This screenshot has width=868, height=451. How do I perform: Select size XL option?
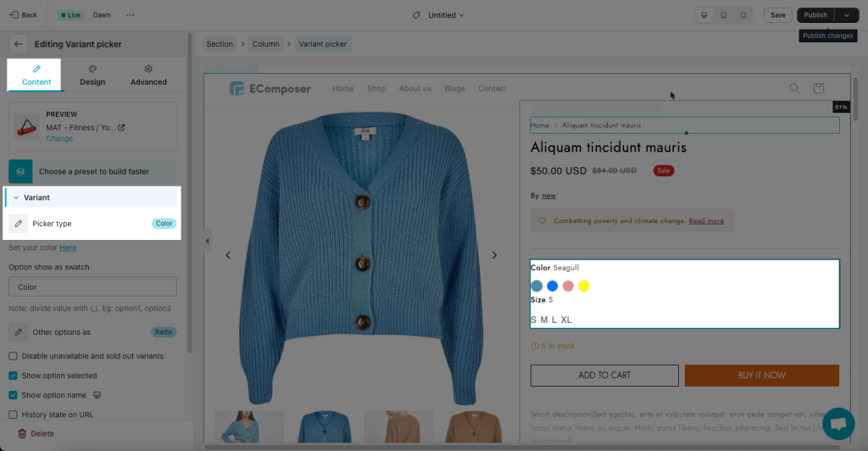[565, 320]
